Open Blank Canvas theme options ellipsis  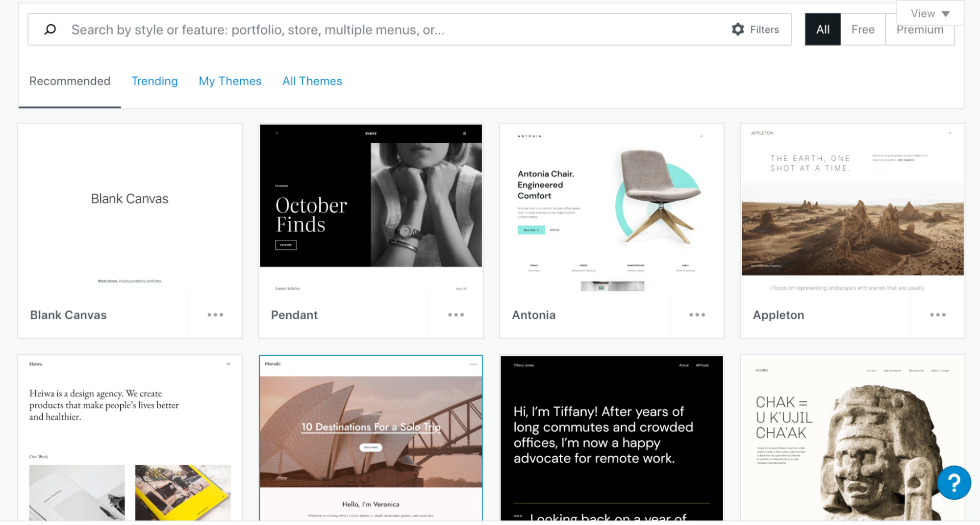pos(215,315)
